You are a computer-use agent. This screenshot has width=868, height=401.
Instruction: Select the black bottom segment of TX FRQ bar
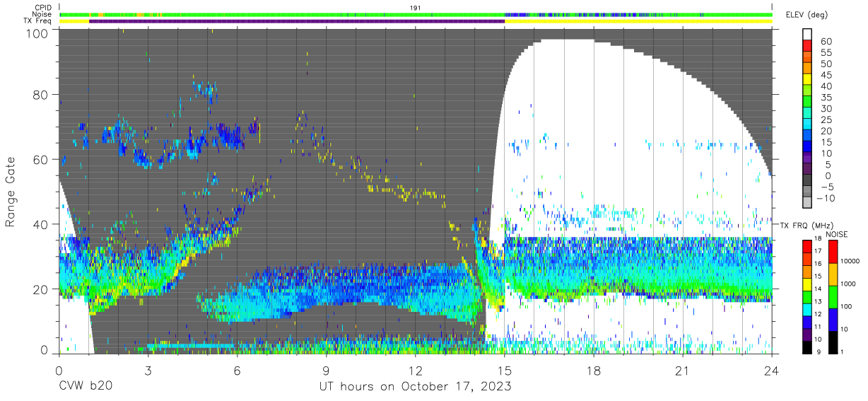807,347
